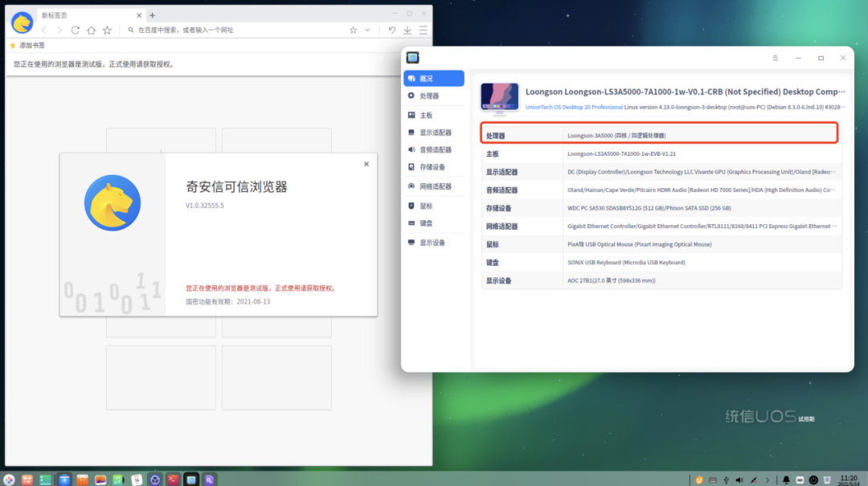Click the 添加书签 bookmark bar item
Image resolution: width=868 pixels, height=486 pixels.
tap(27, 46)
